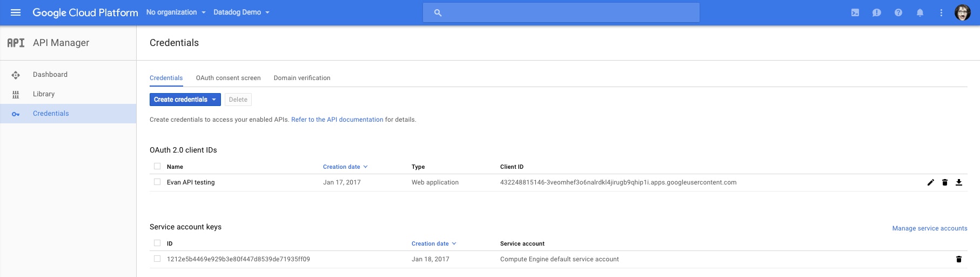Focus the top search field
The height and width of the screenshot is (277, 980).
click(x=561, y=12)
